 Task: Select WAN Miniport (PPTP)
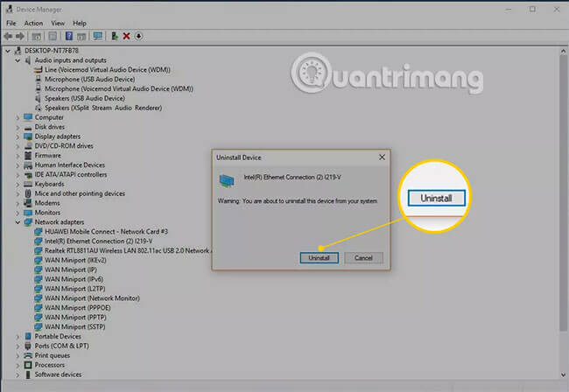point(75,318)
